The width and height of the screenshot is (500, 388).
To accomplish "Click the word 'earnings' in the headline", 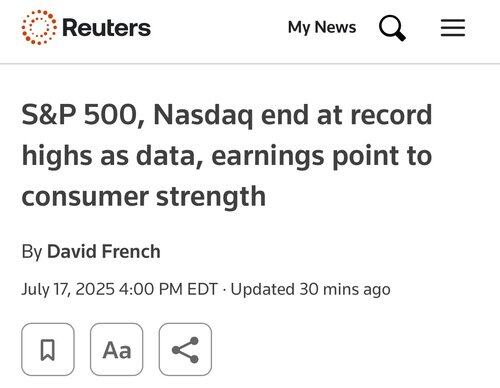I will 267,157.
